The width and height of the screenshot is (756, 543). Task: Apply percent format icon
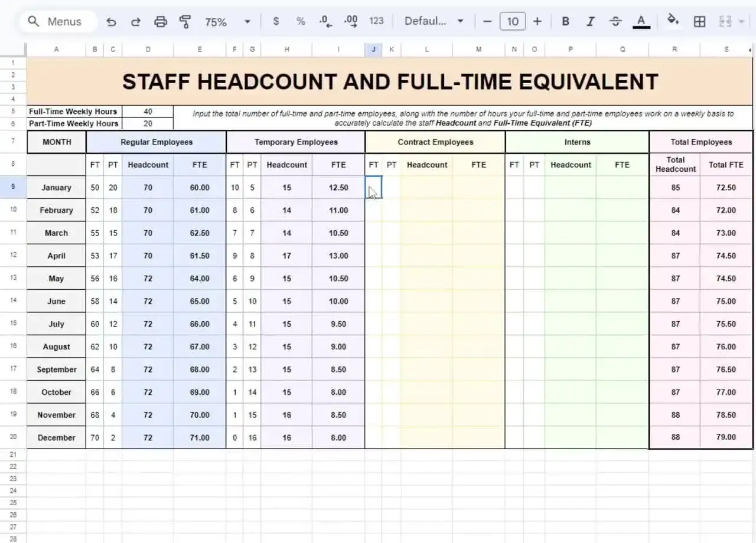[301, 21]
